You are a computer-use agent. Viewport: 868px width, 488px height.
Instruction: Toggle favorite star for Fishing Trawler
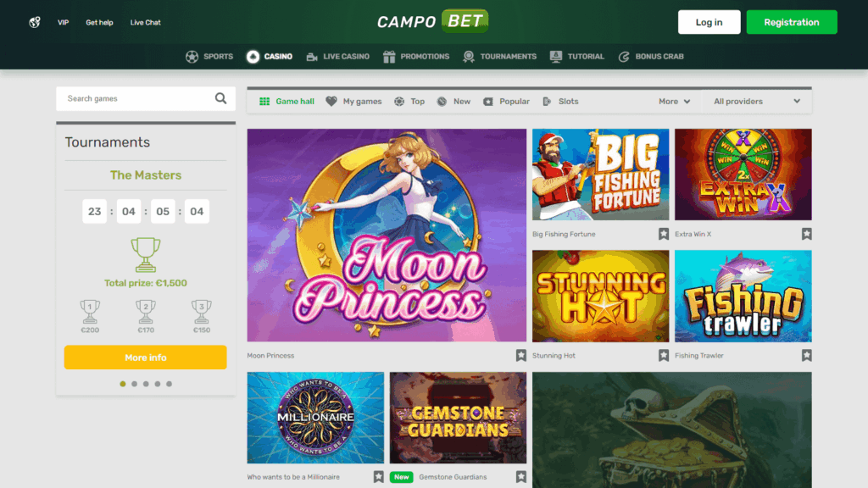pos(806,356)
